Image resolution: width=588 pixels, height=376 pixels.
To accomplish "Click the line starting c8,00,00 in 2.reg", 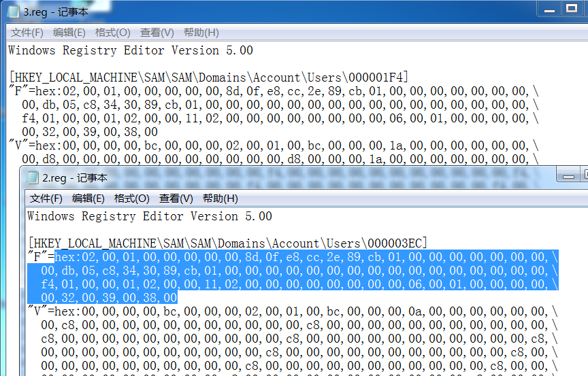I will coord(299,339).
